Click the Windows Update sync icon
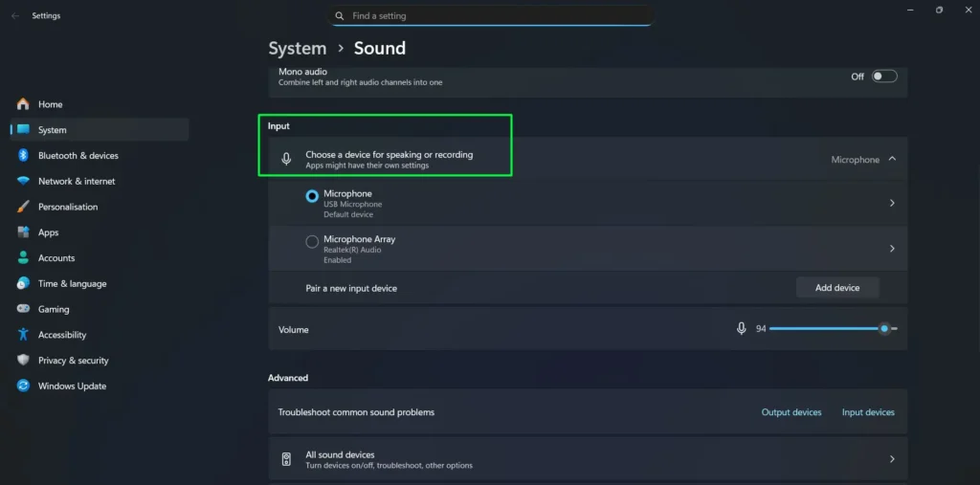Screen dimensions: 980x485 (23, 386)
